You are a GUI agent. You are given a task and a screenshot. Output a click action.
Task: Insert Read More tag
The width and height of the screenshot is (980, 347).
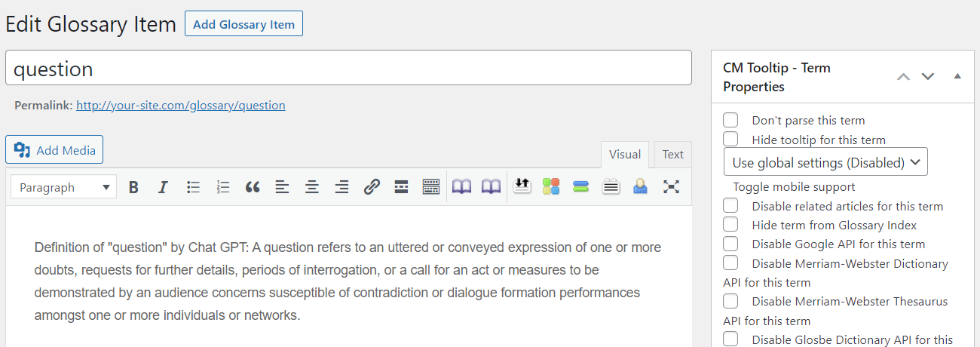401,187
